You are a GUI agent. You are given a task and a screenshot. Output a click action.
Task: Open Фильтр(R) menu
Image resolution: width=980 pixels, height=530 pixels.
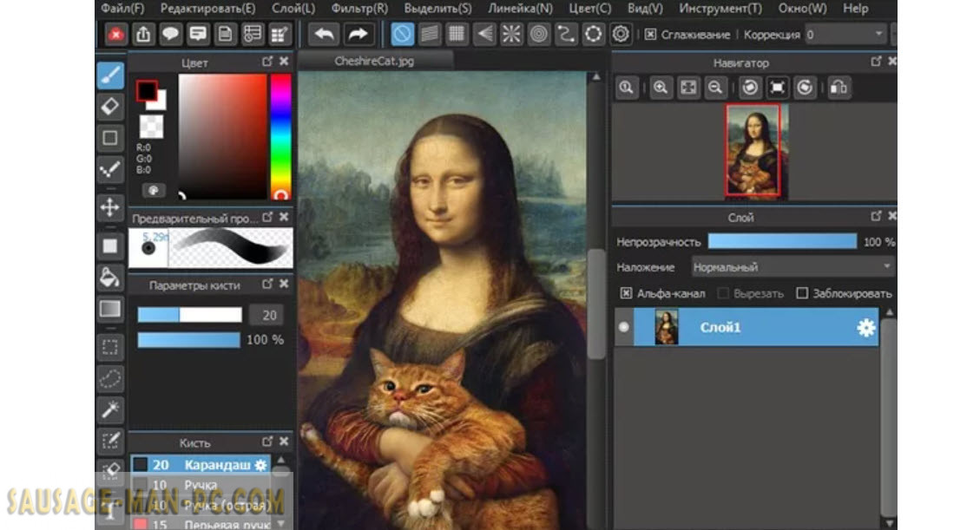click(359, 9)
